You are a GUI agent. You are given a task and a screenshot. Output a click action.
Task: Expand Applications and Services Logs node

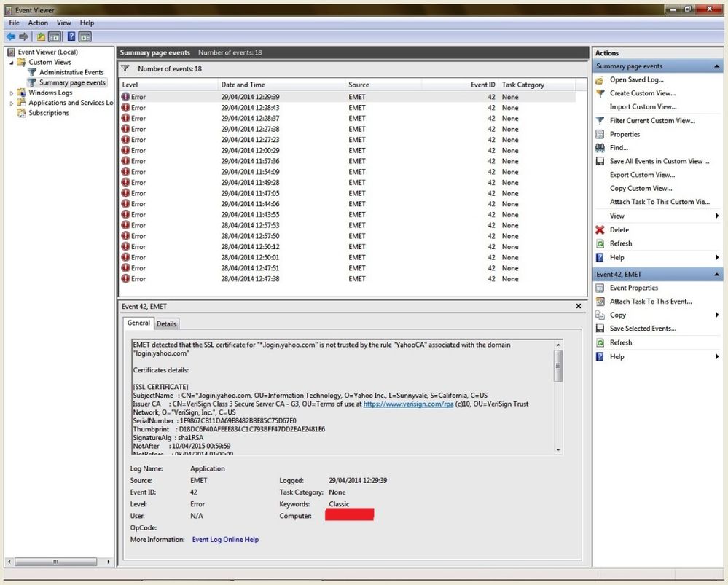click(x=12, y=103)
